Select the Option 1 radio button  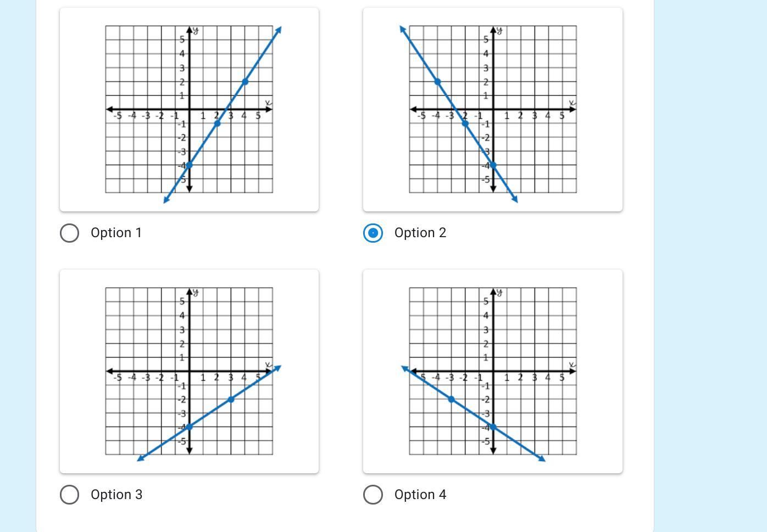coord(69,233)
